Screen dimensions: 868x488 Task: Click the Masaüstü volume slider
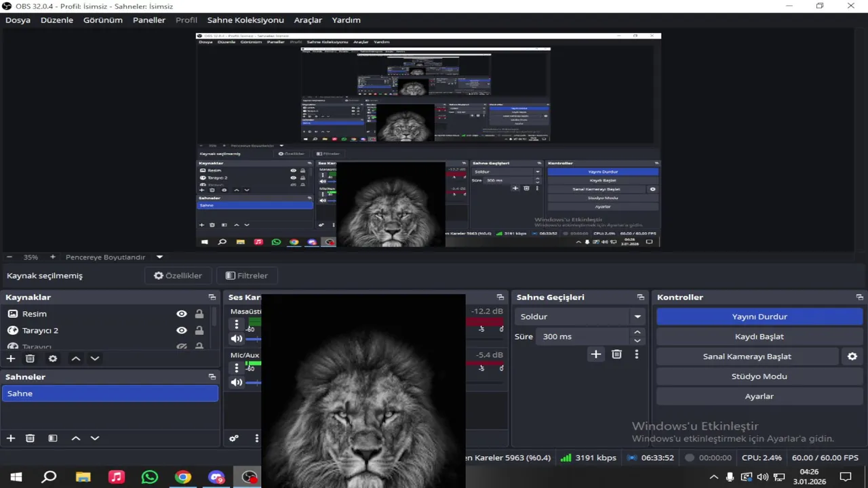tap(254, 339)
